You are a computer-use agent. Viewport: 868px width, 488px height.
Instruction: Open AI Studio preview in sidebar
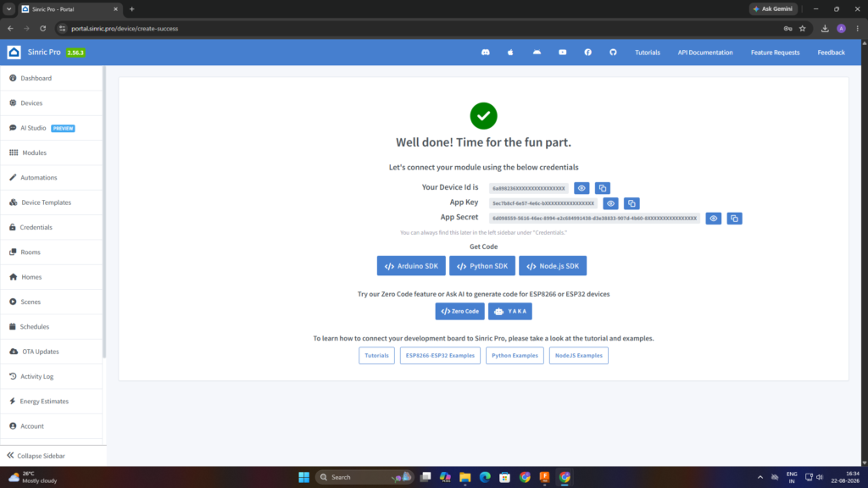click(52, 128)
